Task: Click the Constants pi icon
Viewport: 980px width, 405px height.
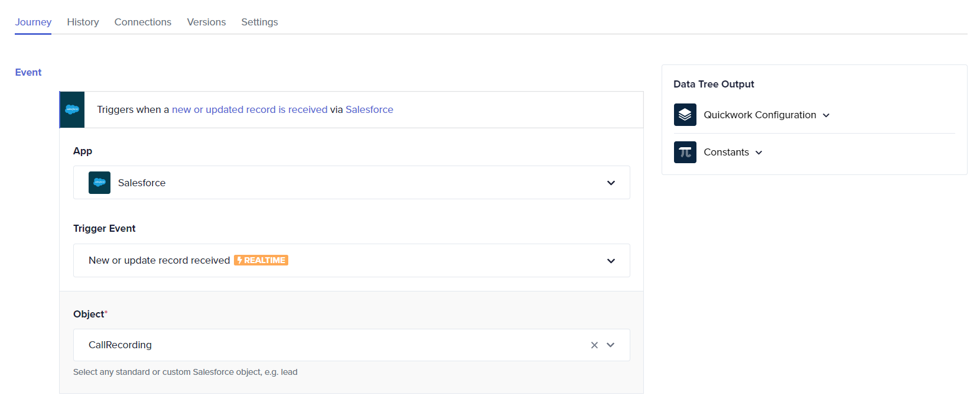Action: click(685, 152)
